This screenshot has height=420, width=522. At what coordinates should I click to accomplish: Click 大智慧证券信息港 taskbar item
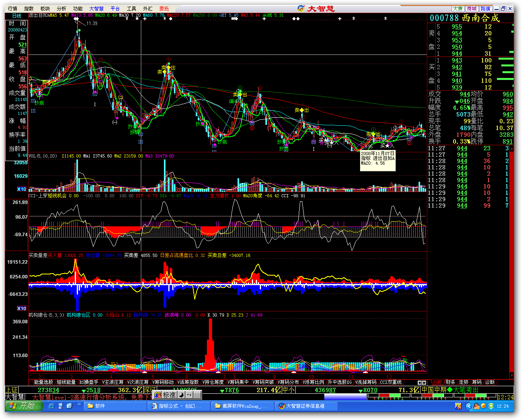(x=305, y=406)
